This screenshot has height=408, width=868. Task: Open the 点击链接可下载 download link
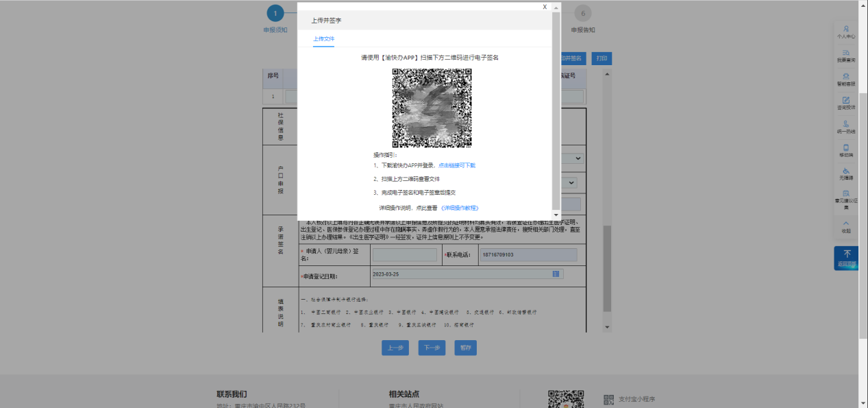(x=457, y=165)
